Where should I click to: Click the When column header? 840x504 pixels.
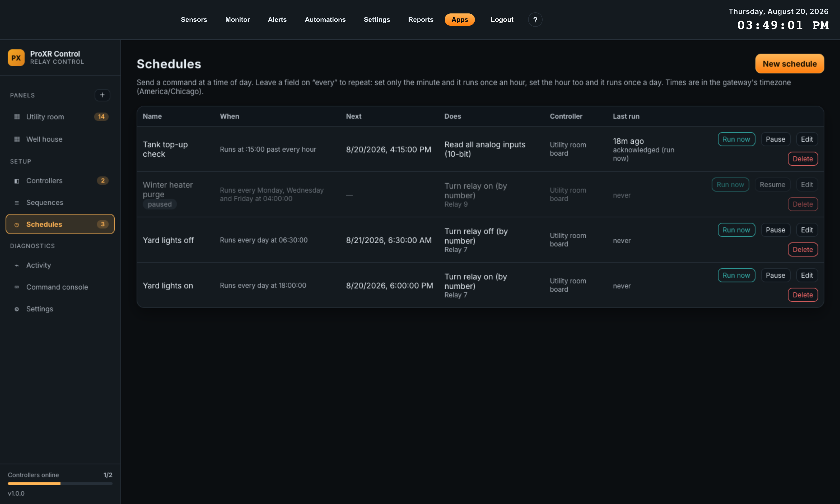(230, 116)
